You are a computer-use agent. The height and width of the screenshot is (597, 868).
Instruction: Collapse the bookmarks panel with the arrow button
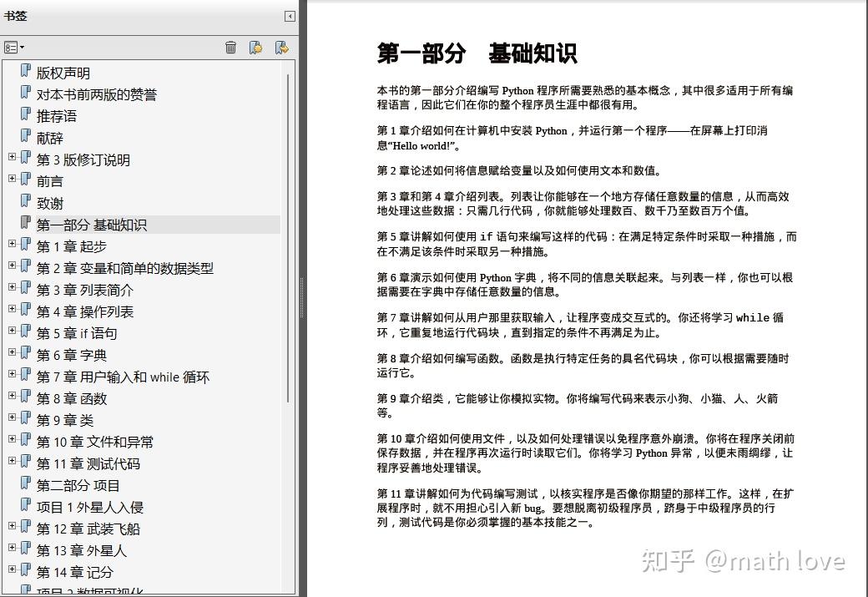290,16
